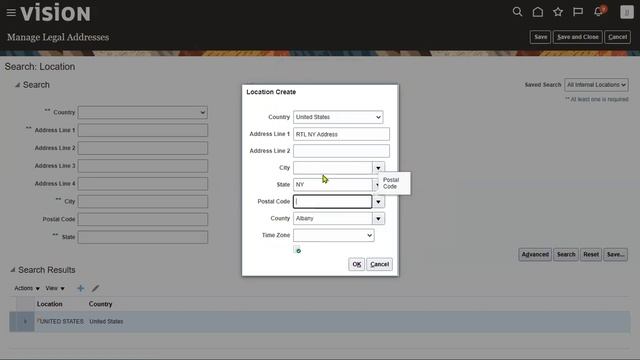Open the View menu

55,288
